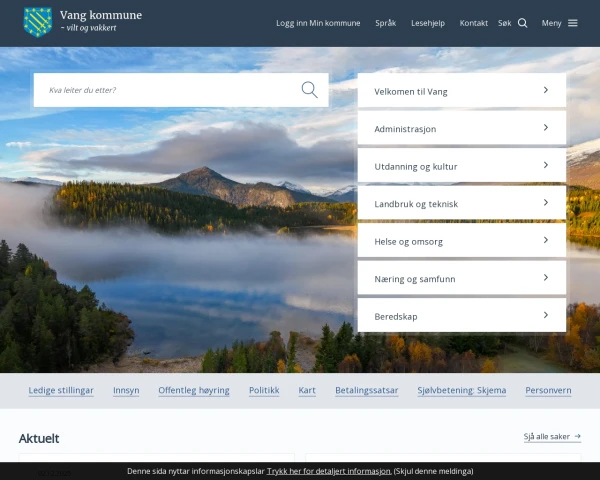
Task: Dismiss cookie notice via Skjul denne meldinga
Action: tap(433, 471)
